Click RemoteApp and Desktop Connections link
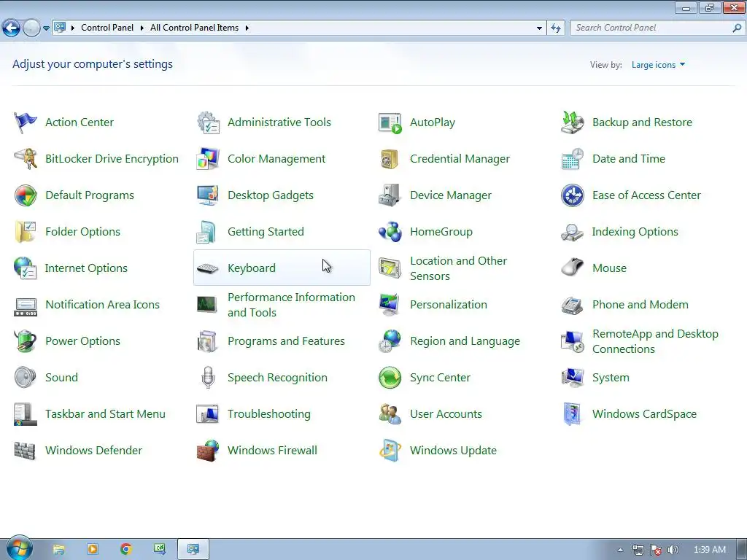Image resolution: width=747 pixels, height=560 pixels. coord(655,341)
